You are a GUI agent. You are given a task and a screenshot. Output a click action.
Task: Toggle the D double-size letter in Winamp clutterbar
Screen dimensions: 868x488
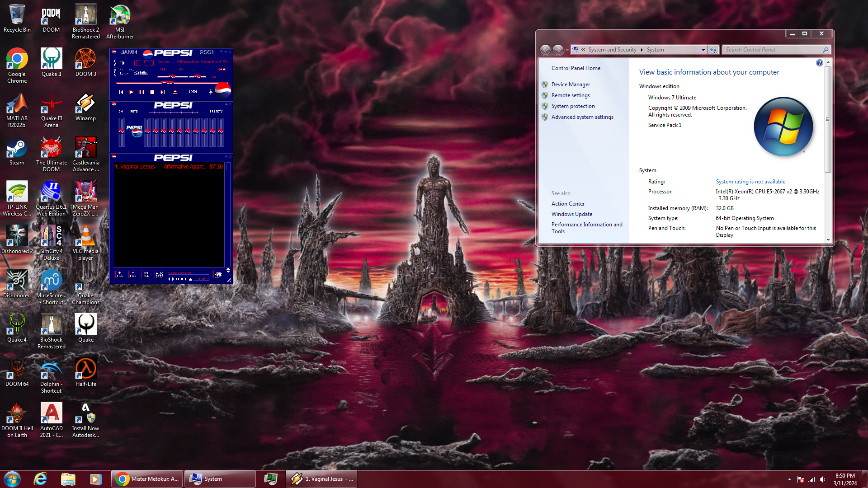pyautogui.click(x=115, y=72)
